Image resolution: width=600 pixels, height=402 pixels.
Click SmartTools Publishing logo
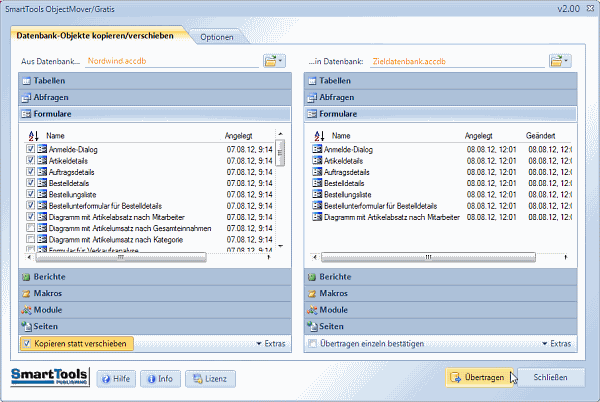click(x=50, y=377)
